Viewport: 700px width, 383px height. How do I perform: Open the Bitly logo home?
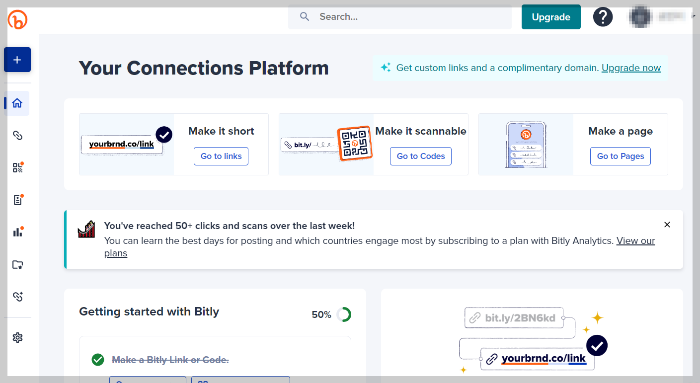17,19
